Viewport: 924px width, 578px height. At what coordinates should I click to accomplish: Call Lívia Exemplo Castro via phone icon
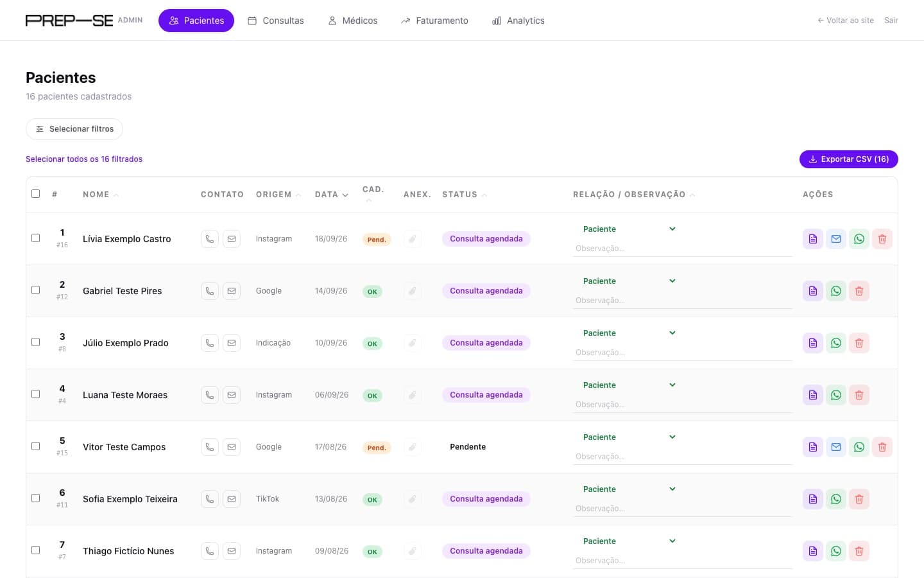point(210,239)
